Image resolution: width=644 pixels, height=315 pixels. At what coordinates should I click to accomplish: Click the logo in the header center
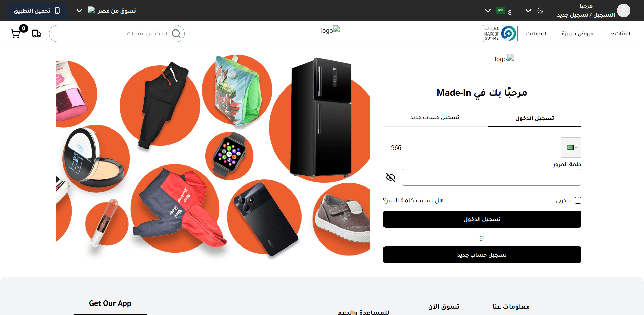330,30
